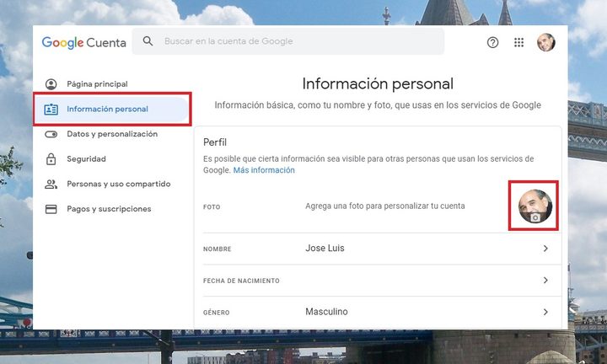Change the profile photo with camera badge

535,206
